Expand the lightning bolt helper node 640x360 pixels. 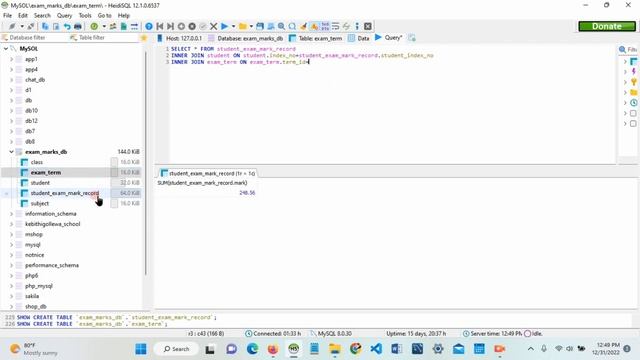click(625, 72)
